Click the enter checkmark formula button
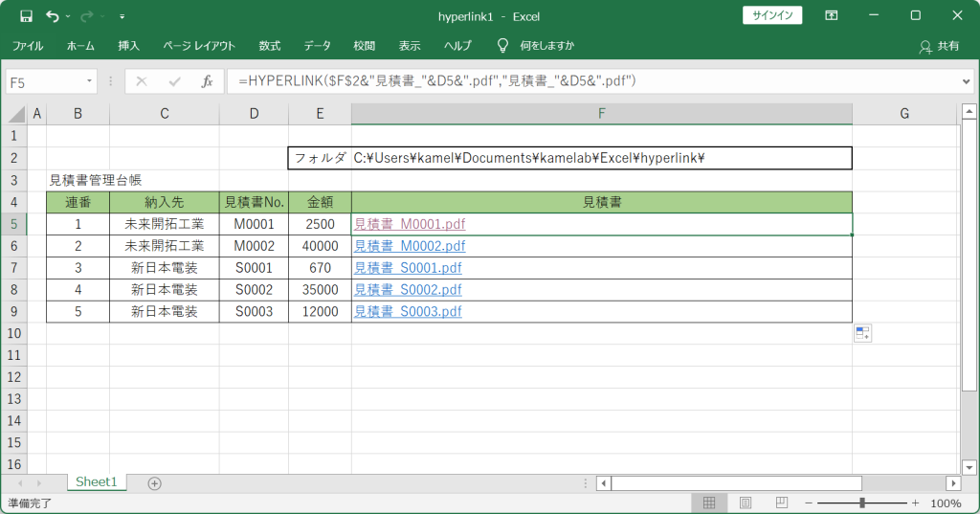The height and width of the screenshot is (514, 980). (174, 81)
